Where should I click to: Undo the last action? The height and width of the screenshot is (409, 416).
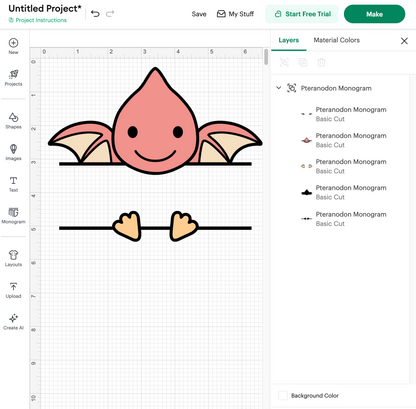coord(95,14)
